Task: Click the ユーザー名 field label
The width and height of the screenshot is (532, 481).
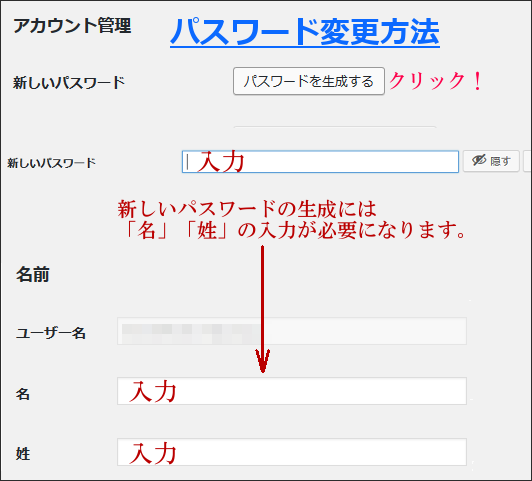Action: pos(51,333)
